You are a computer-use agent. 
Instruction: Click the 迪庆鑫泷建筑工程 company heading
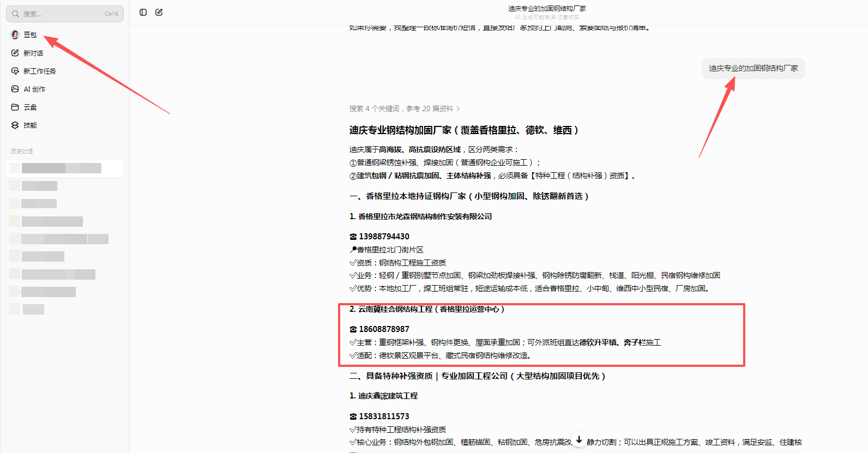pyautogui.click(x=383, y=396)
